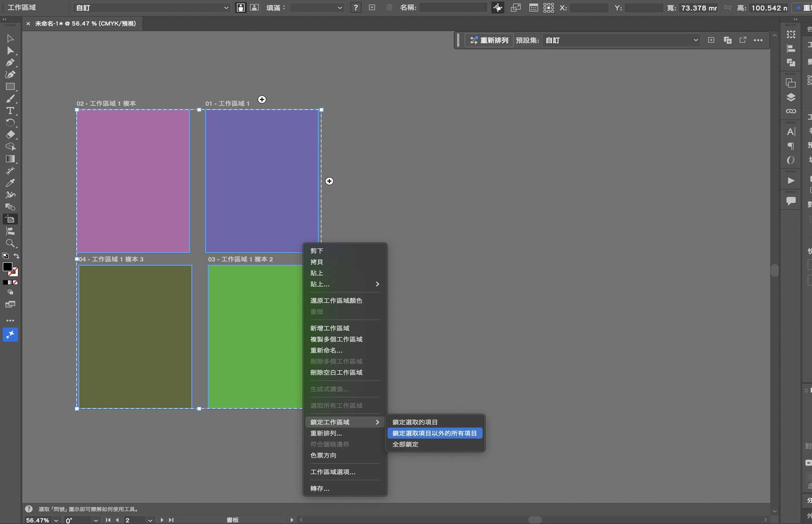Toggle portrait orientation button
The height and width of the screenshot is (524, 812).
[x=241, y=8]
